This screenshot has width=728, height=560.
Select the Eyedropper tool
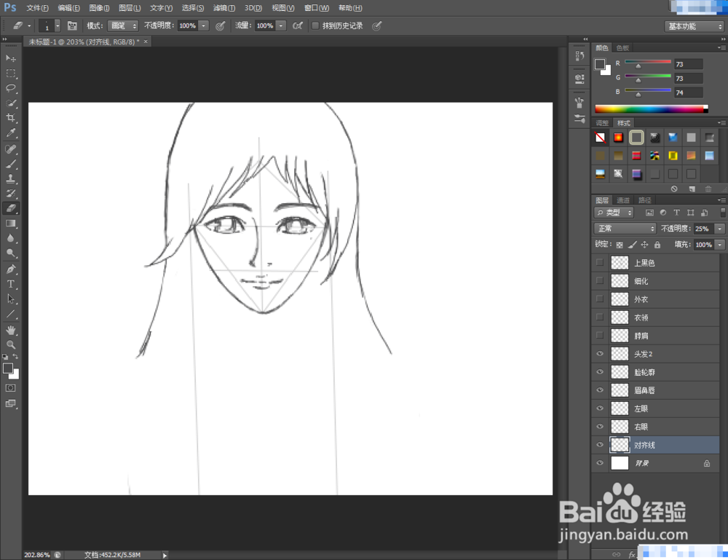pos(11,133)
